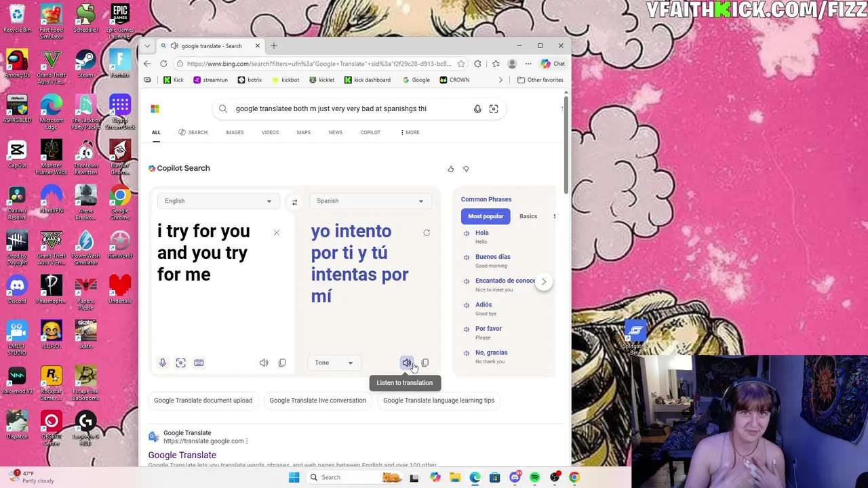
Task: Switch to the NEWS search tab
Action: coord(335,132)
